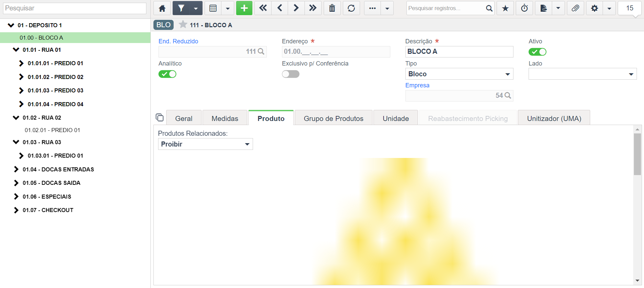Toggle the Ativo switch off
Image resolution: width=644 pixels, height=288 pixels.
[x=537, y=52]
